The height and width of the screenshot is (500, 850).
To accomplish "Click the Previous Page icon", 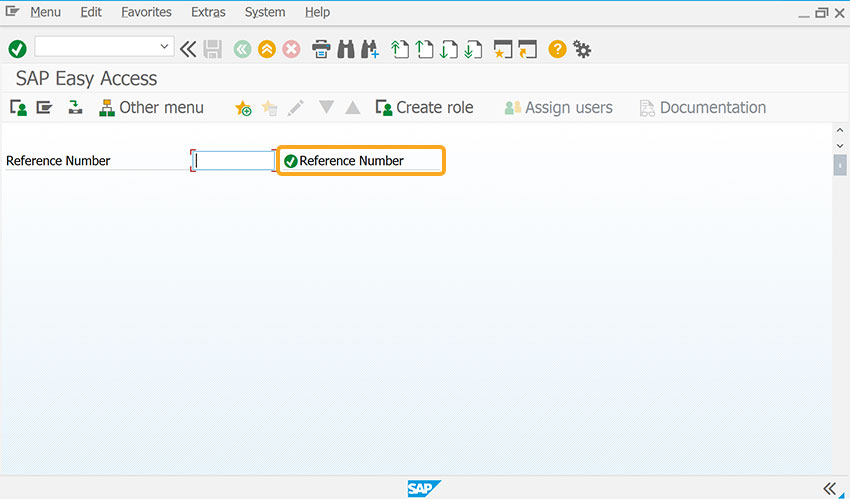I will coord(424,49).
